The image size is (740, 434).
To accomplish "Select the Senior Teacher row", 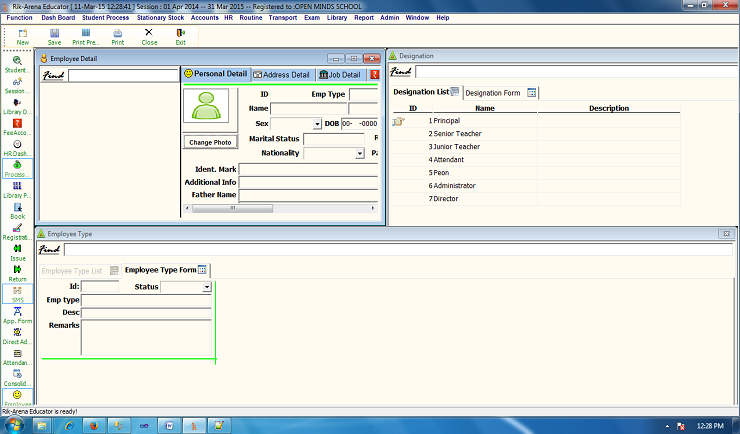I will (x=456, y=133).
